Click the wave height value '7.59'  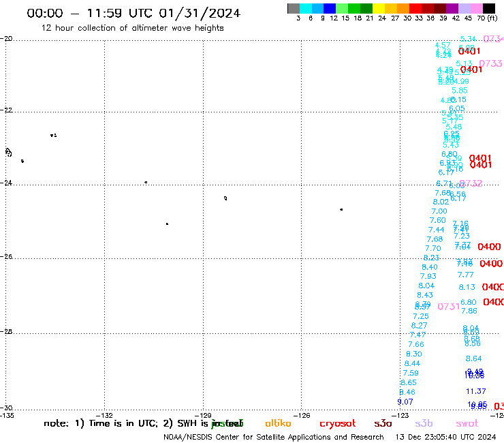pyautogui.click(x=411, y=373)
